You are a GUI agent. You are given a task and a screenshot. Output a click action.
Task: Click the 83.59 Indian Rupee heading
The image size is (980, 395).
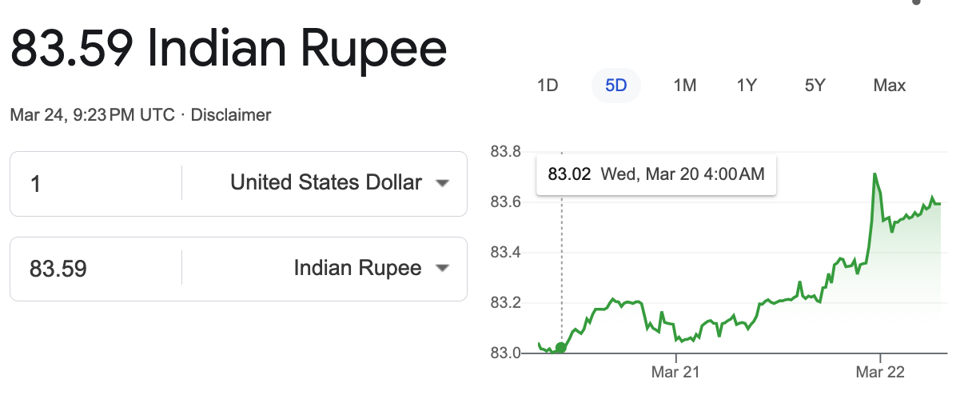coord(228,50)
